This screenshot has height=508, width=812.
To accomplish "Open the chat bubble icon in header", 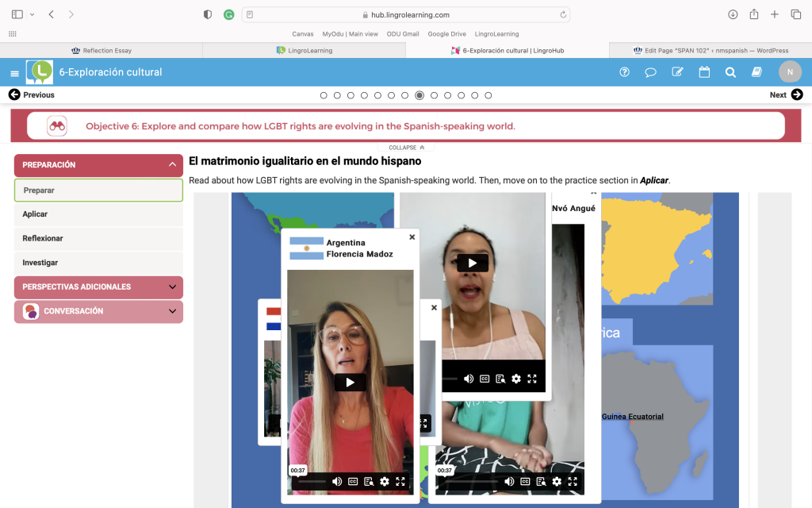I will pyautogui.click(x=650, y=72).
